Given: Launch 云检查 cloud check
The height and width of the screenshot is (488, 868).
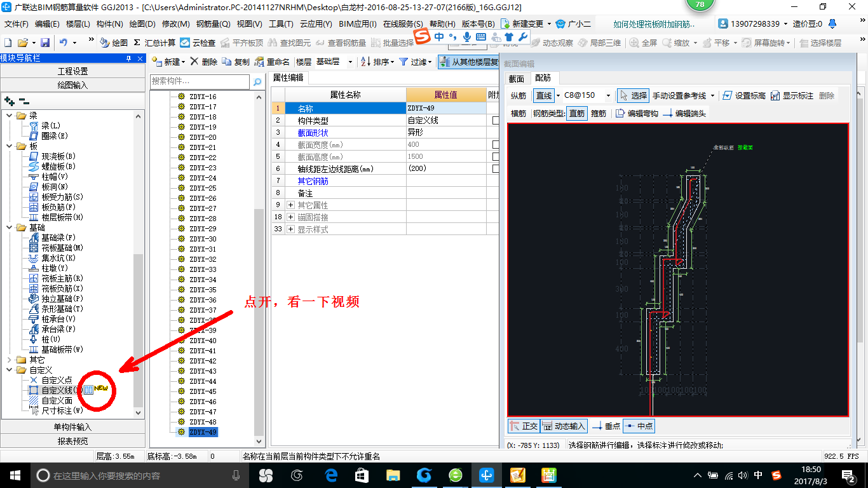Looking at the screenshot, I should point(198,43).
